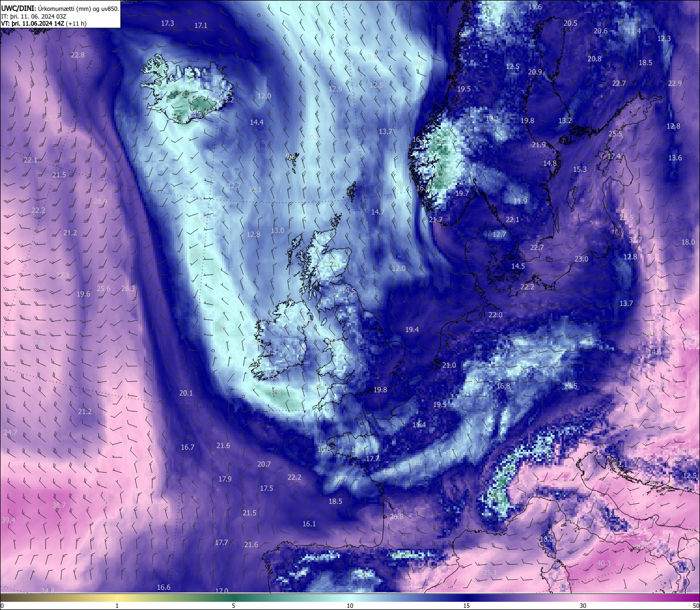
Task: Click the 26.8 value over southwest France
Action: click(x=396, y=517)
